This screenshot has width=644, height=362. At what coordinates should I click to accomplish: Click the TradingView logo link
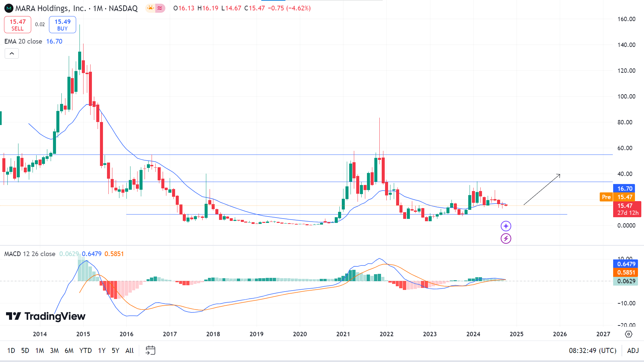(x=46, y=316)
